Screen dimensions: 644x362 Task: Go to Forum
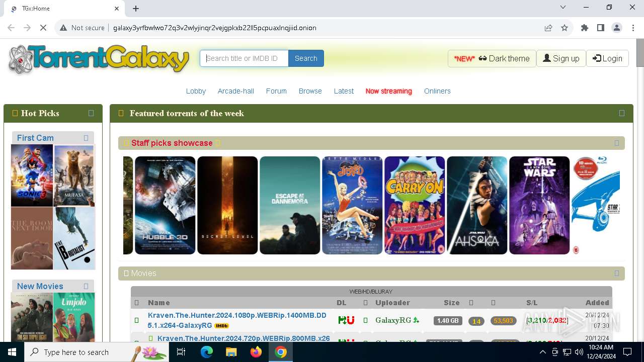276,91
